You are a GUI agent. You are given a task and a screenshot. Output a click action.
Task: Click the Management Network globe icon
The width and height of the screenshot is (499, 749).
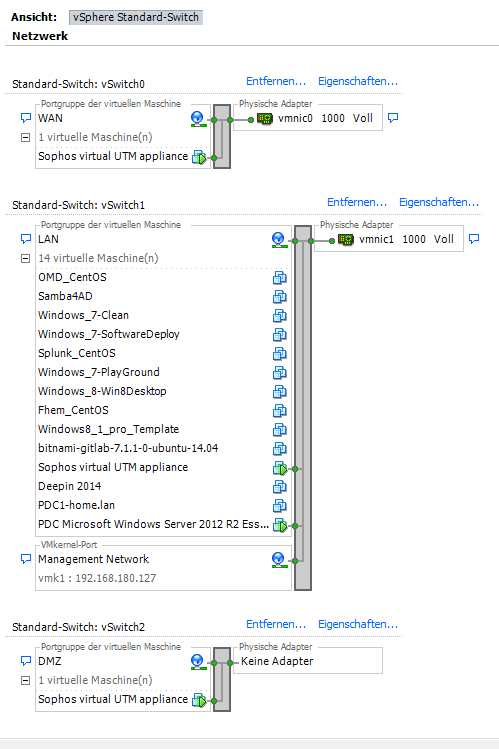pos(279,560)
